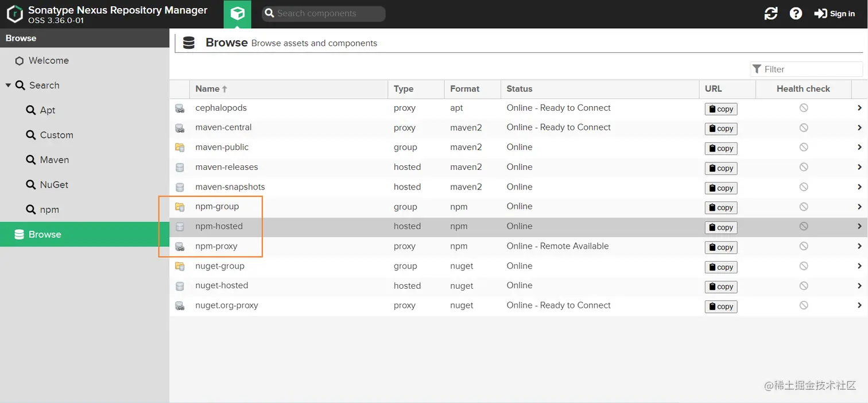868x403 pixels.
Task: Expand the maven-snapshots row chevron
Action: 859,187
